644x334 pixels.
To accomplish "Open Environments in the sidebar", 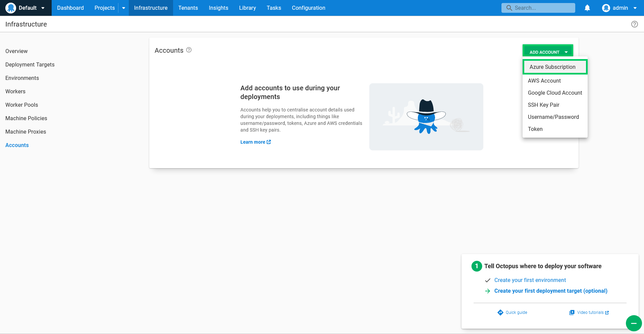I will (22, 78).
